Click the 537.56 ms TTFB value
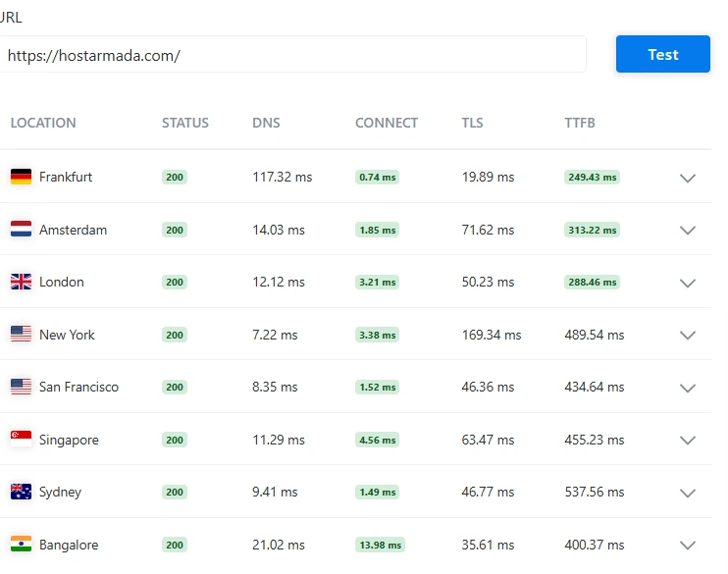 click(595, 492)
